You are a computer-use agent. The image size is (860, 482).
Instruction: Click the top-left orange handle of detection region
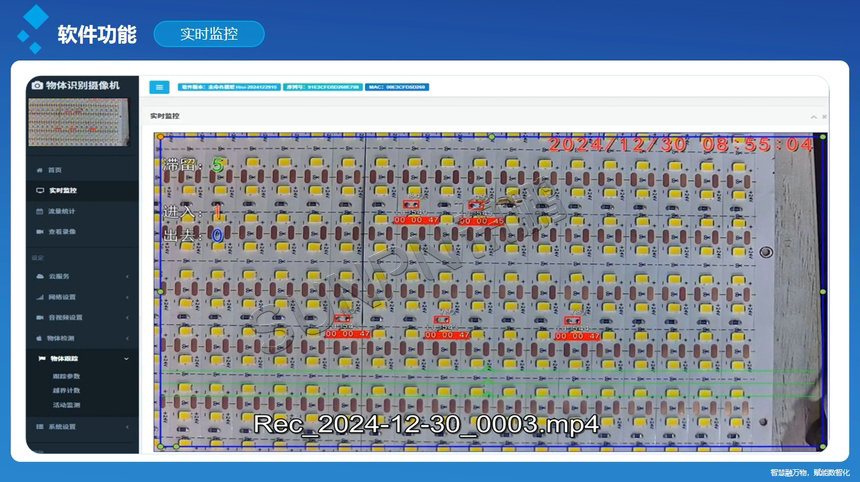160,136
